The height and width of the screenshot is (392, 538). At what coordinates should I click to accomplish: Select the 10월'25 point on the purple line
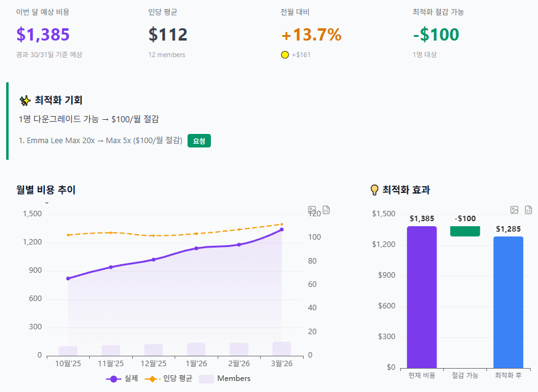pyautogui.click(x=68, y=278)
